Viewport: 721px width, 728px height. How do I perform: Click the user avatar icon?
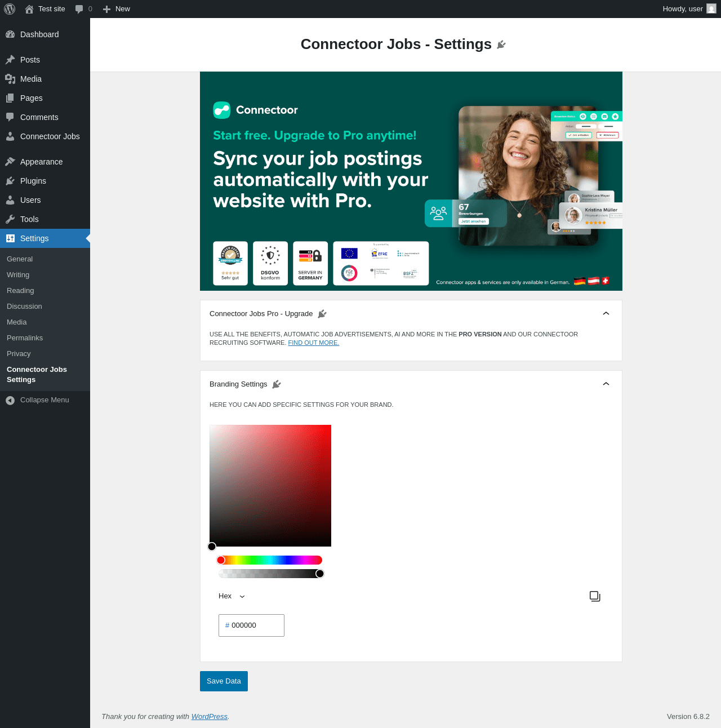point(711,9)
